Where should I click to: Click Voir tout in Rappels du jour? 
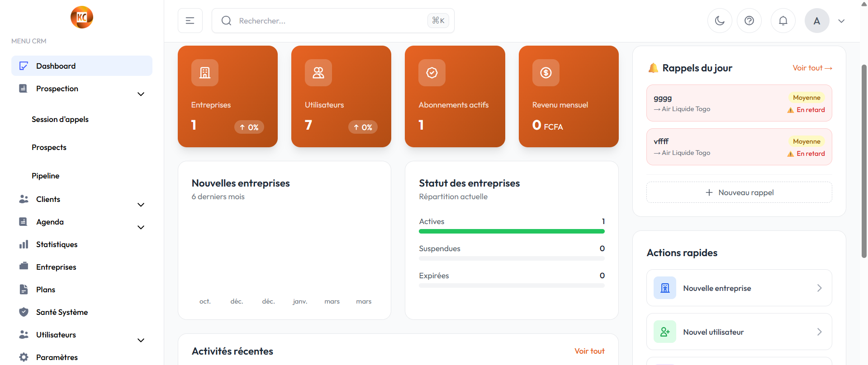[x=812, y=68]
